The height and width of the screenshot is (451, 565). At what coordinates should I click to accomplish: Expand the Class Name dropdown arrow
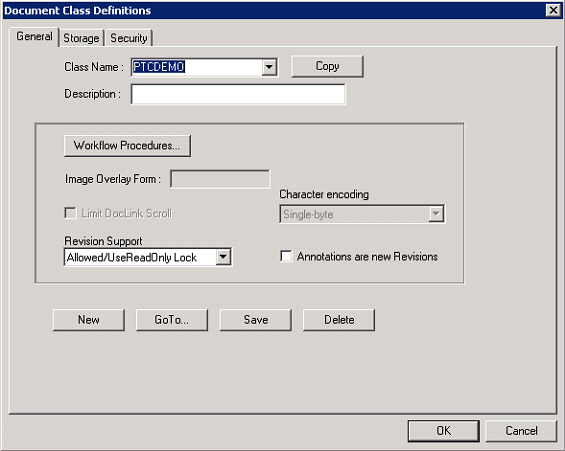269,67
